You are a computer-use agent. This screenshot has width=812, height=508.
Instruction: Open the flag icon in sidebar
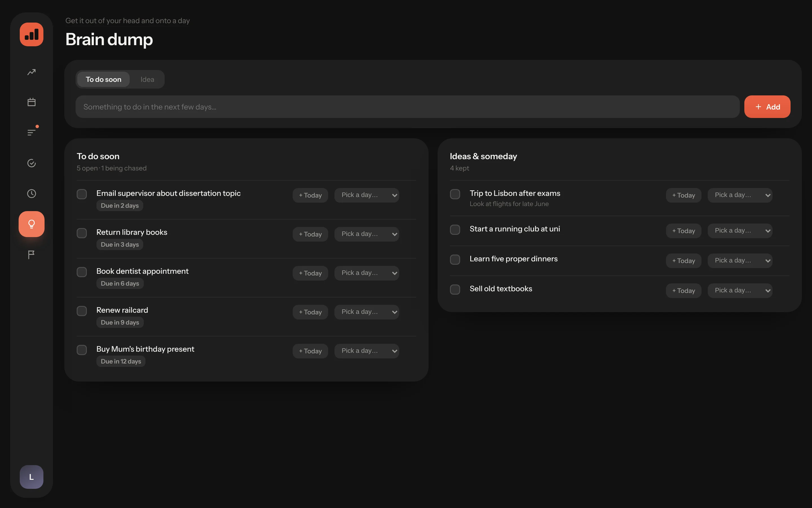click(32, 255)
